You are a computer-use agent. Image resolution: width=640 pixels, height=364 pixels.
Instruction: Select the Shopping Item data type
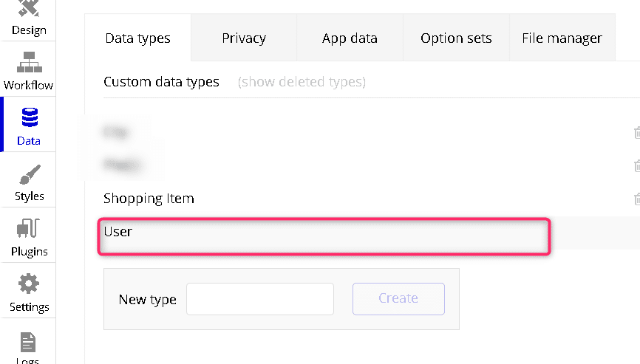pos(149,199)
